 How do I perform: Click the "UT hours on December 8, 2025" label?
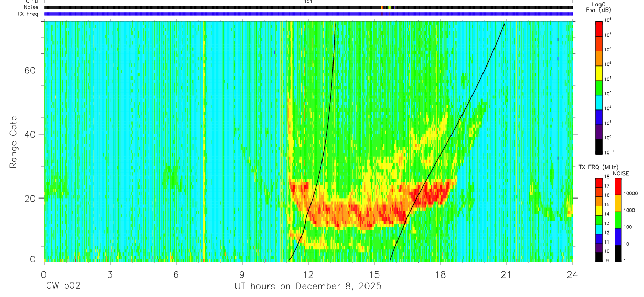click(x=308, y=287)
